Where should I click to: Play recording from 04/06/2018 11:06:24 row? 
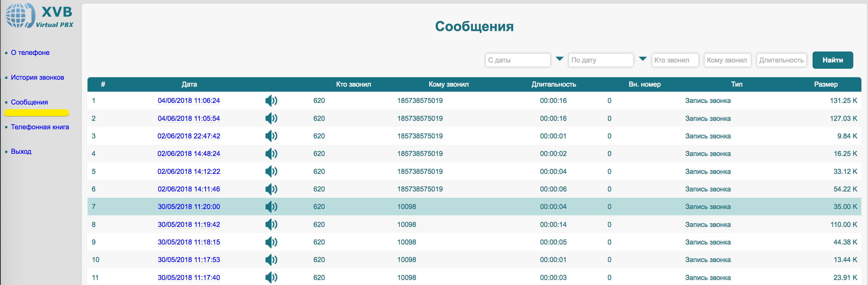tap(271, 100)
